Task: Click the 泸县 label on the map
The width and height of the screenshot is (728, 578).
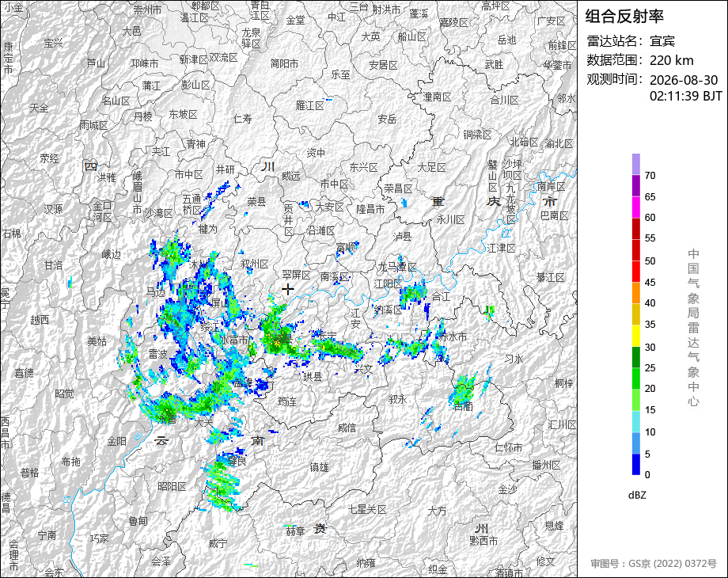Action: 402,237
